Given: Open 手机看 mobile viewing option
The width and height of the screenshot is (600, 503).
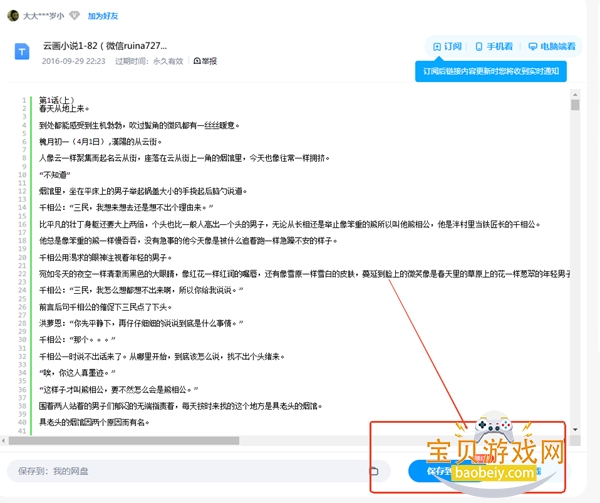Looking at the screenshot, I should click(x=493, y=46).
